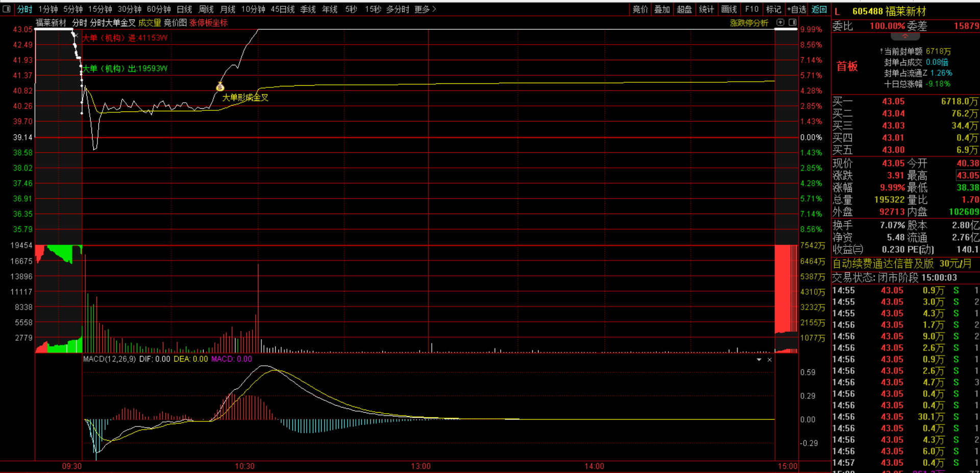Switch to the 30分钟 chart
980x473 pixels.
coord(130,9)
